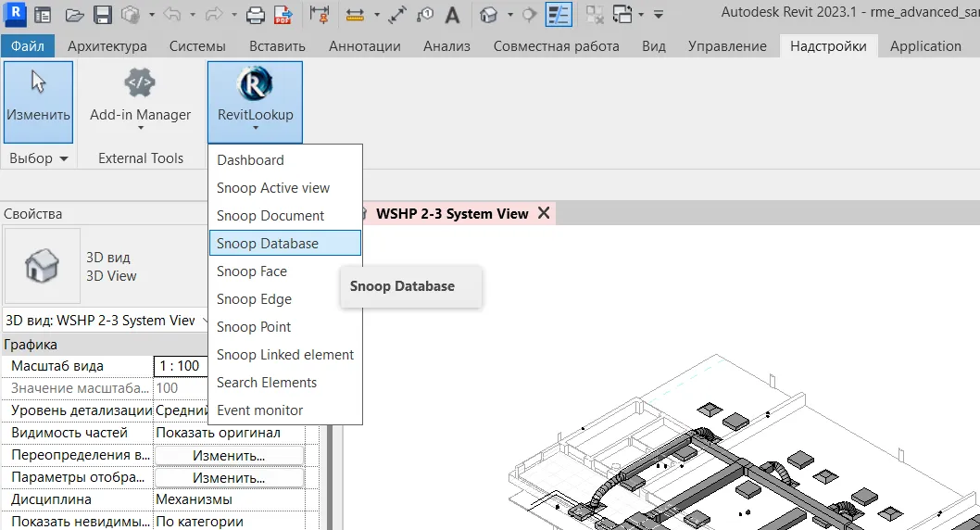
Task: Choose Snoop Active view menu item
Action: pos(285,188)
